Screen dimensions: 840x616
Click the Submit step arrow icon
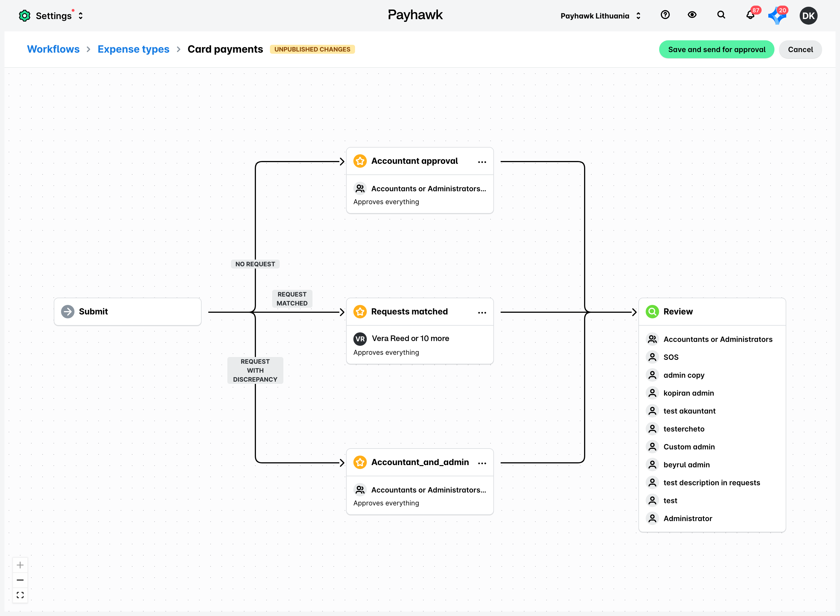tap(67, 312)
